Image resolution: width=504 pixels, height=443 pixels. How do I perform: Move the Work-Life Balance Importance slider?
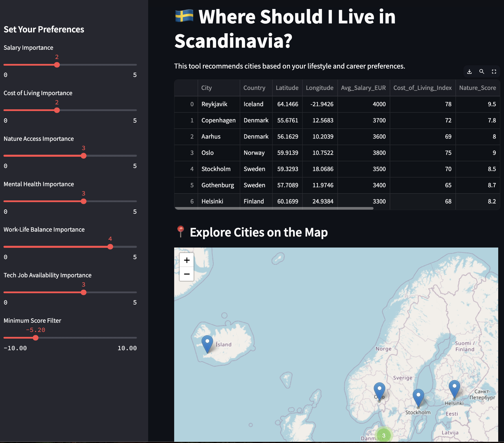coord(110,247)
